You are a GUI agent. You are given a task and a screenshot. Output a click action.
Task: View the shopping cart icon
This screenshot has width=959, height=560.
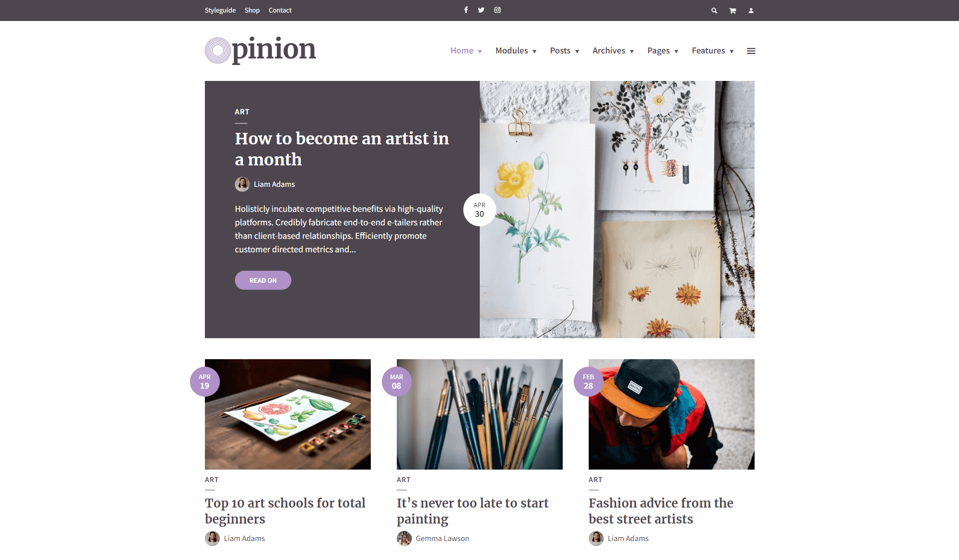pyautogui.click(x=733, y=10)
